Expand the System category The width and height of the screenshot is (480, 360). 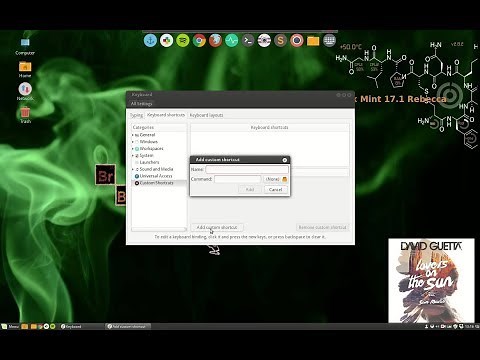point(133,156)
